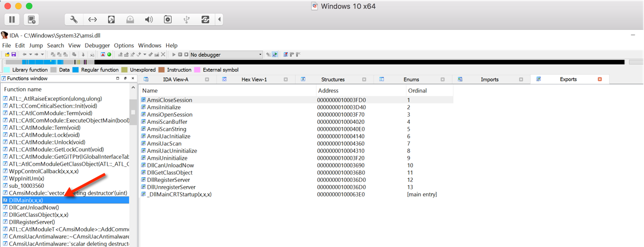Select AmsiScanBuffer export row
The image size is (644, 247).
click(297, 122)
